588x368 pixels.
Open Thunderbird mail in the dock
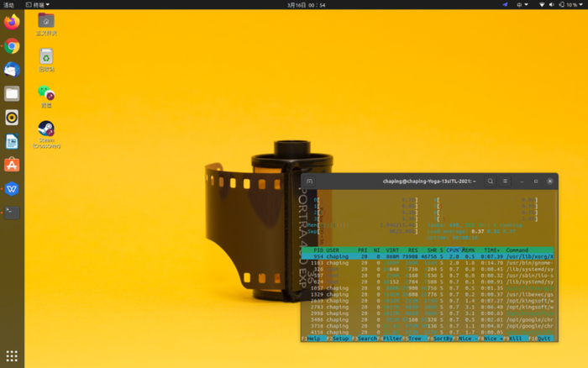pos(12,70)
